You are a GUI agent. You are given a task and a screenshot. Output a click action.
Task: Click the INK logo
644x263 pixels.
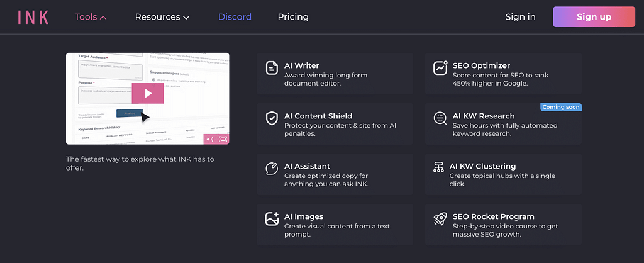pos(33,17)
